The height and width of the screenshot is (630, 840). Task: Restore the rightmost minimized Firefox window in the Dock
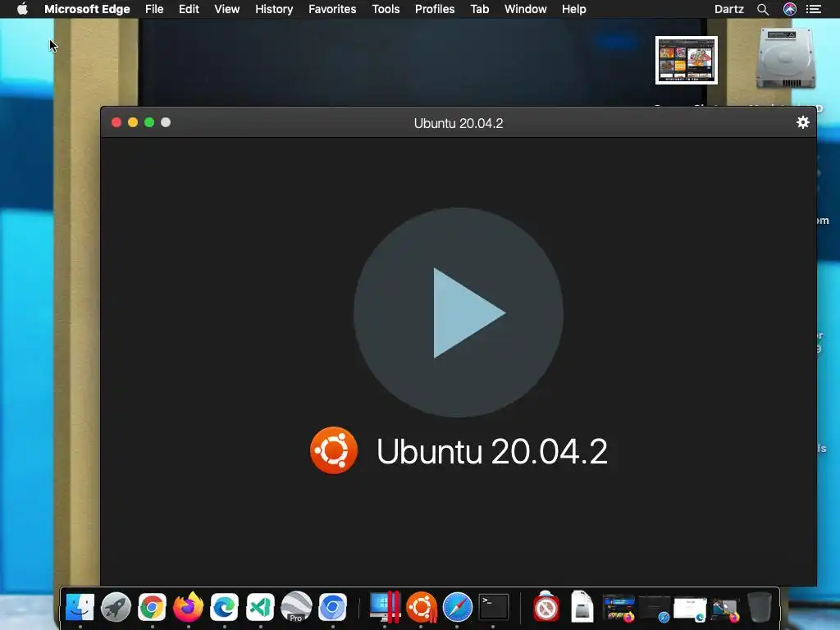[x=725, y=610]
